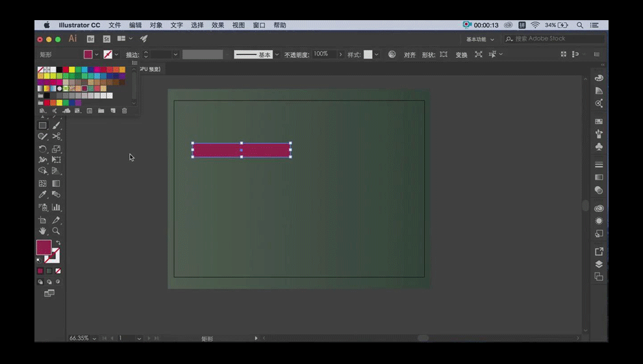This screenshot has height=364, width=643.
Task: Open the 效果 menu
Action: pyautogui.click(x=218, y=25)
